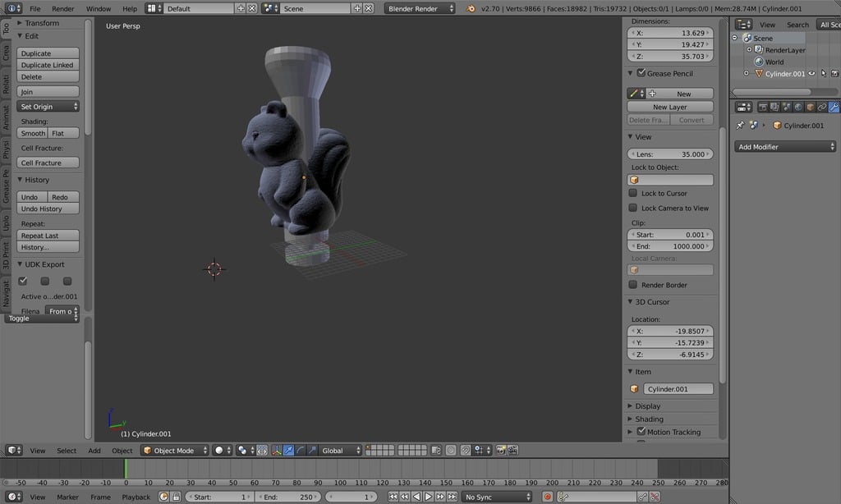
Task: Open the Object Mode dropdown
Action: point(175,451)
